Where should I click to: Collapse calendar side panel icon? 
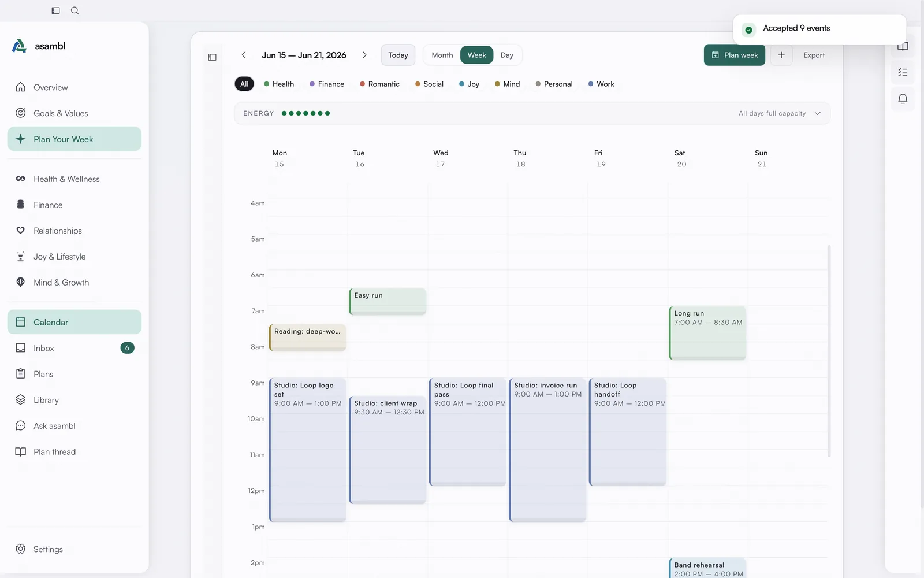212,57
